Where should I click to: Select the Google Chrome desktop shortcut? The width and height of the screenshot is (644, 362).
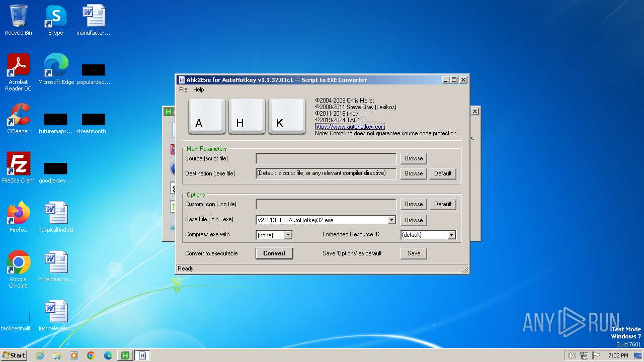tap(18, 269)
